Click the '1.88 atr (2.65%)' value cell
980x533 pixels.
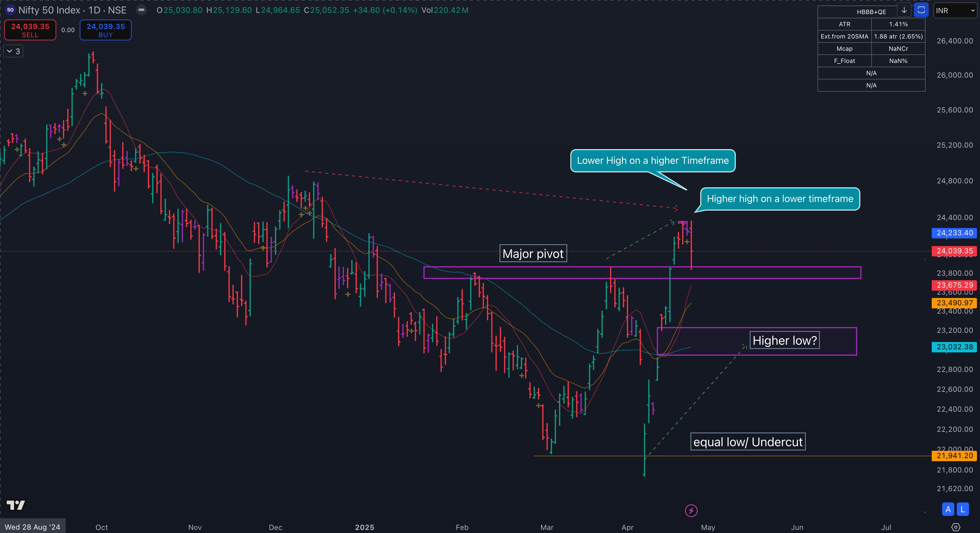[x=898, y=37]
